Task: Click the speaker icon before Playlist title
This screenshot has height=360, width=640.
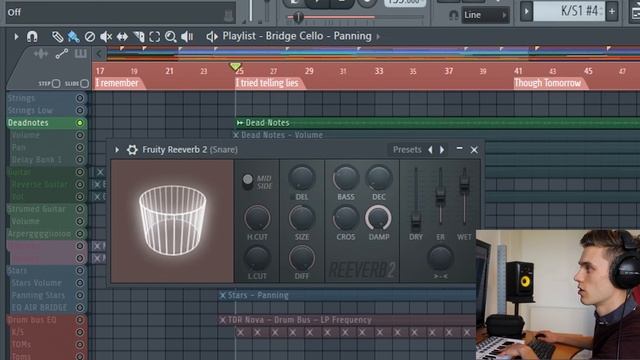Action: 212,37
